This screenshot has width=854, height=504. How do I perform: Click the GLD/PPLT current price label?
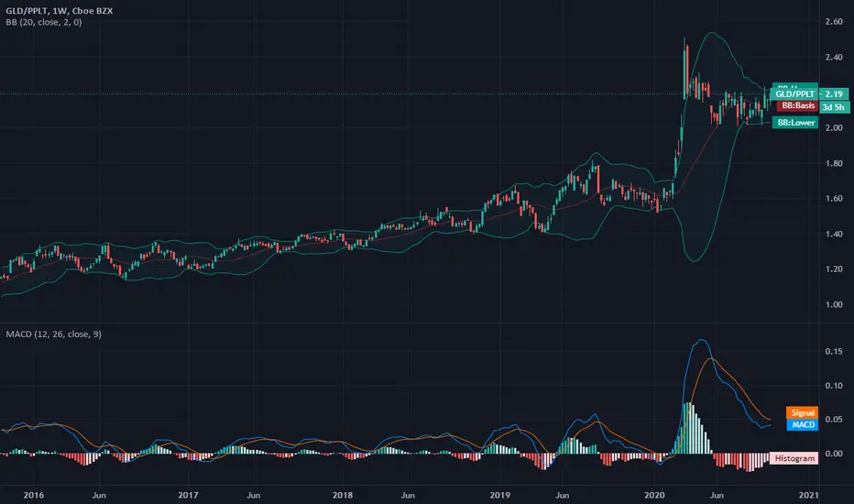click(x=794, y=93)
